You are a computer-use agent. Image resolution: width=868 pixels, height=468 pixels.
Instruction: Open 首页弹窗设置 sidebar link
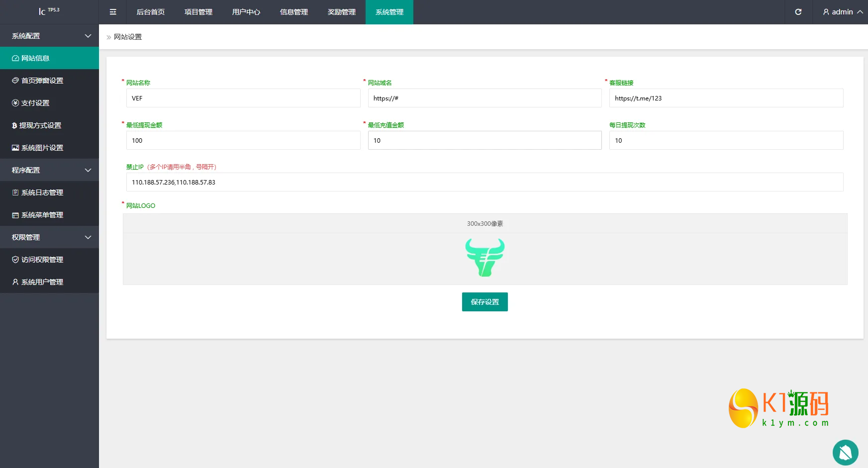coord(49,81)
